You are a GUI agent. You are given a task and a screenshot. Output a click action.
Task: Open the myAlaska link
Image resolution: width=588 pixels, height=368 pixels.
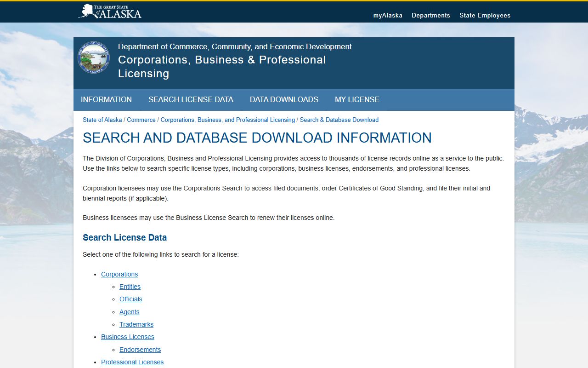388,15
